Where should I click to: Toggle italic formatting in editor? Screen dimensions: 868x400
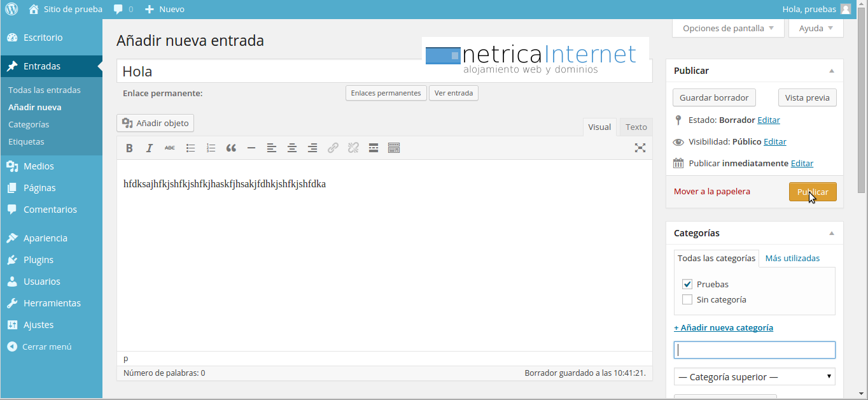tap(150, 148)
